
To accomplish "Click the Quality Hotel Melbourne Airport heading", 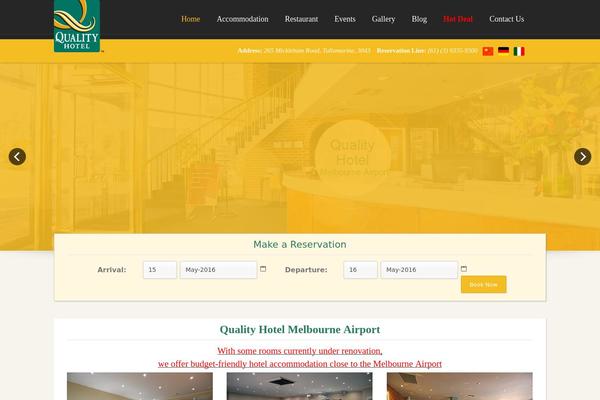I will (300, 329).
